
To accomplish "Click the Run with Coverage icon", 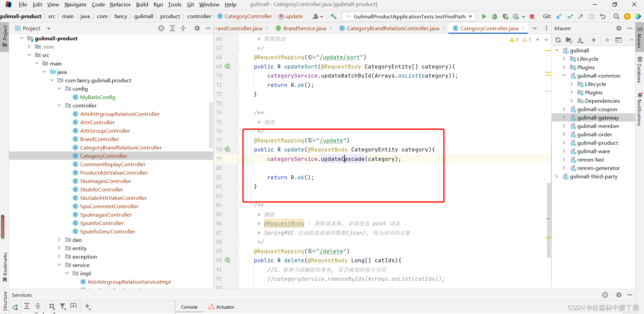I will click(505, 16).
